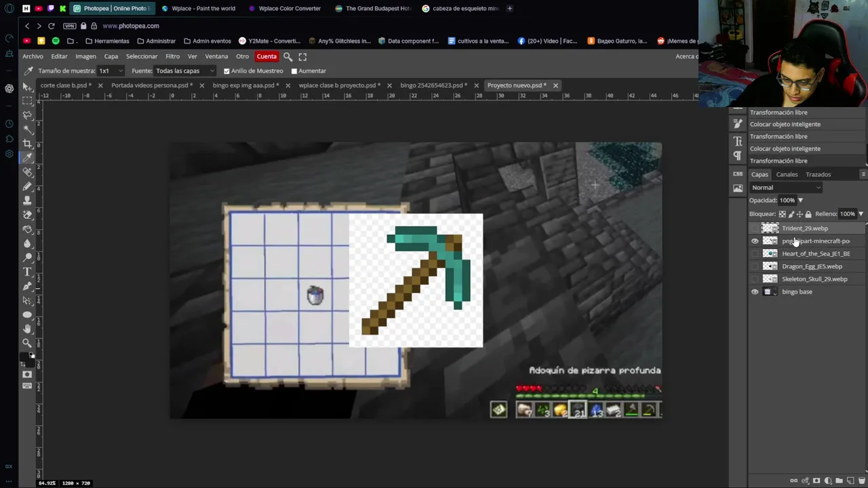This screenshot has height=488, width=868.
Task: Toggle Quick Mask mode icon
Action: [x=27, y=374]
